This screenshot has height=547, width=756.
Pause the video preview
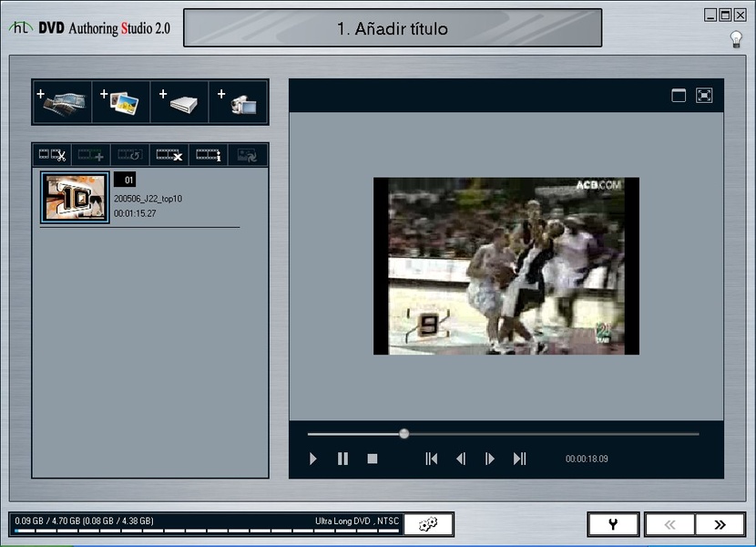coord(342,459)
